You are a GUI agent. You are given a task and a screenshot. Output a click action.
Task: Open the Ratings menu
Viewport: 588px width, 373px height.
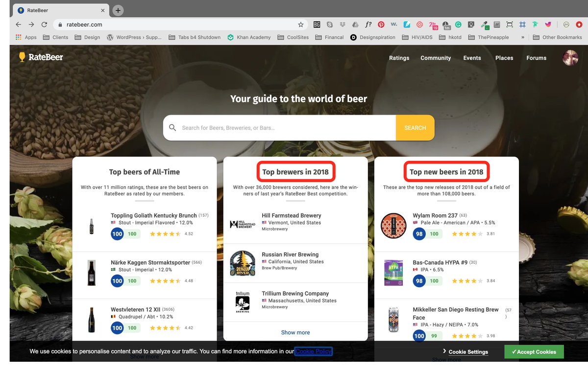[x=399, y=58]
